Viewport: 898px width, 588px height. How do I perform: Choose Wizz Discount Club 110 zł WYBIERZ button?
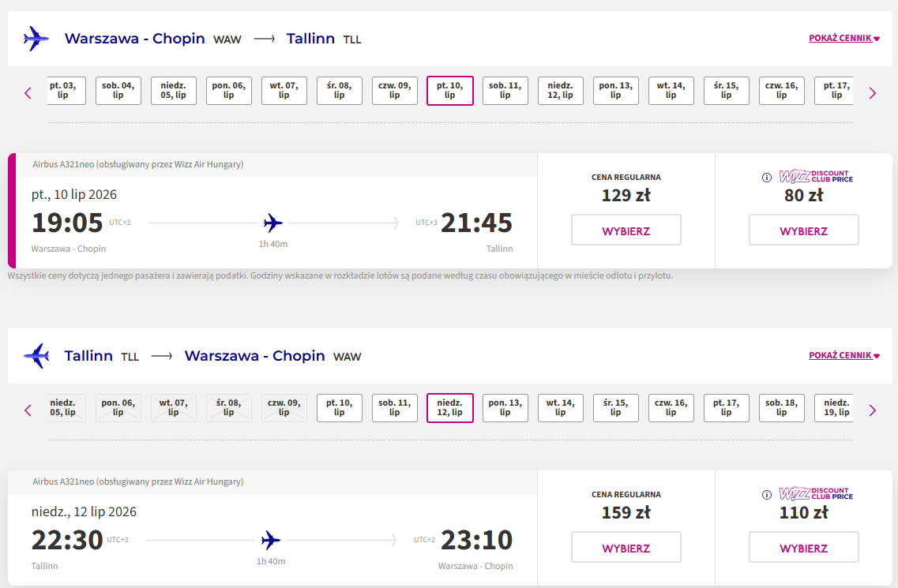(x=803, y=547)
